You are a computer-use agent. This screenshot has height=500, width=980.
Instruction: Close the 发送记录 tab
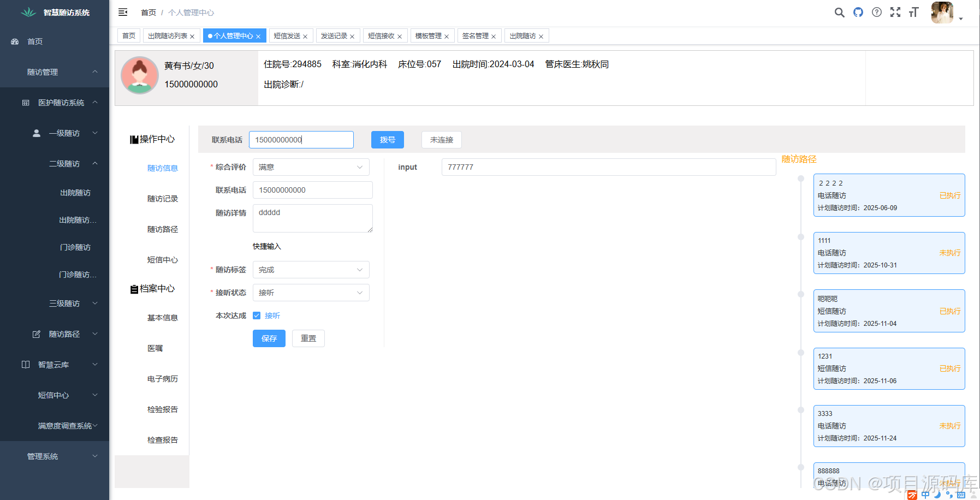click(352, 37)
